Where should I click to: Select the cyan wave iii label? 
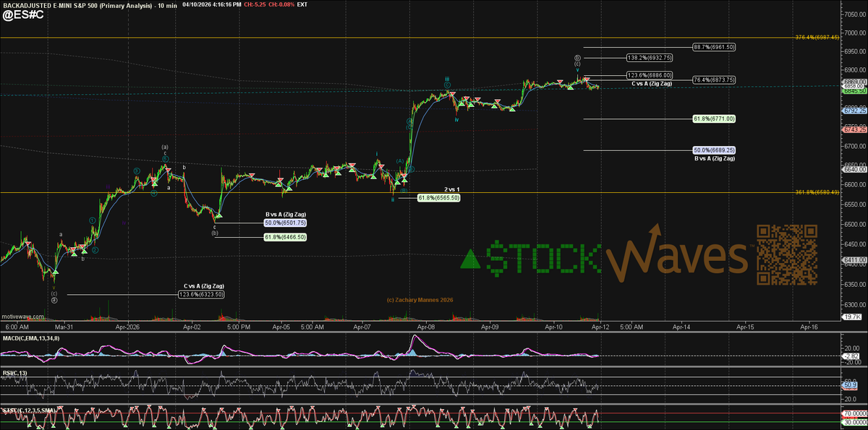[x=448, y=79]
